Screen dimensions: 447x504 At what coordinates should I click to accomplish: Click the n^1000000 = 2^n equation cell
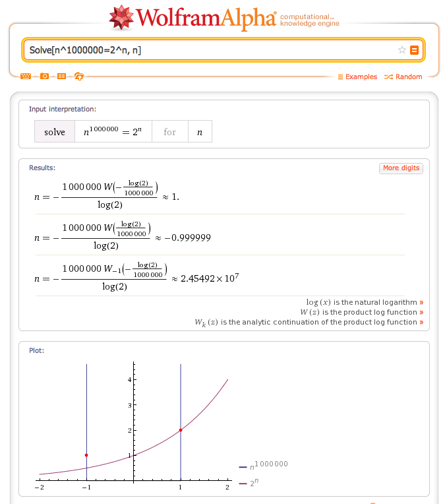tap(113, 131)
